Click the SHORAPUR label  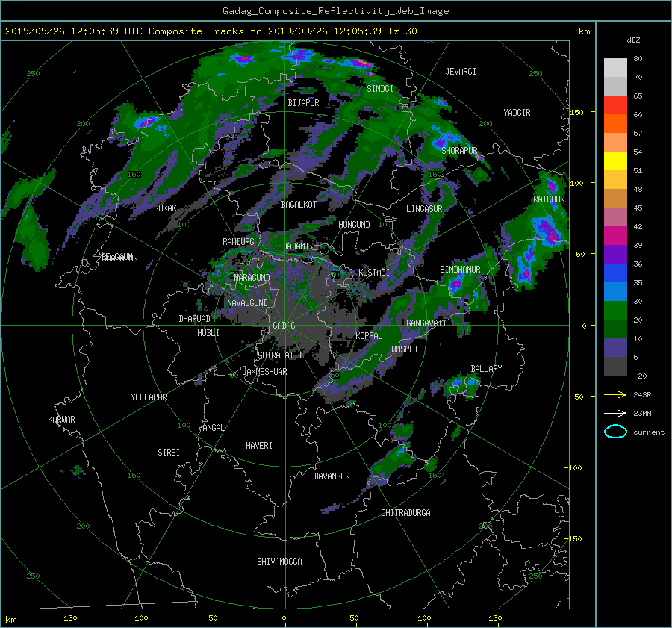(x=459, y=151)
